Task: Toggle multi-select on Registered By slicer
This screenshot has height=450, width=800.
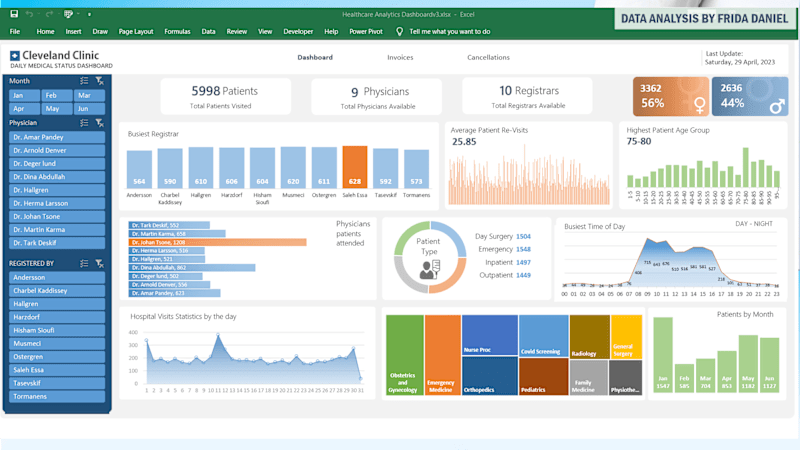Action: pyautogui.click(x=84, y=263)
